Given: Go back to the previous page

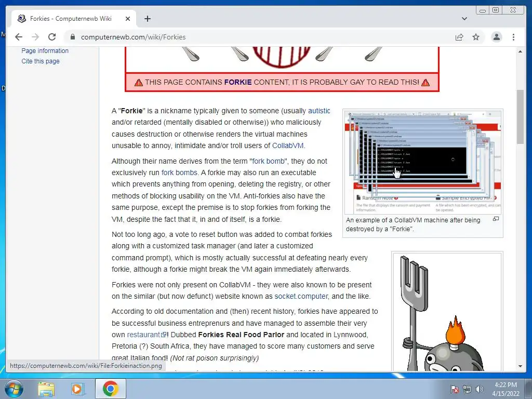Looking at the screenshot, I should point(19,37).
